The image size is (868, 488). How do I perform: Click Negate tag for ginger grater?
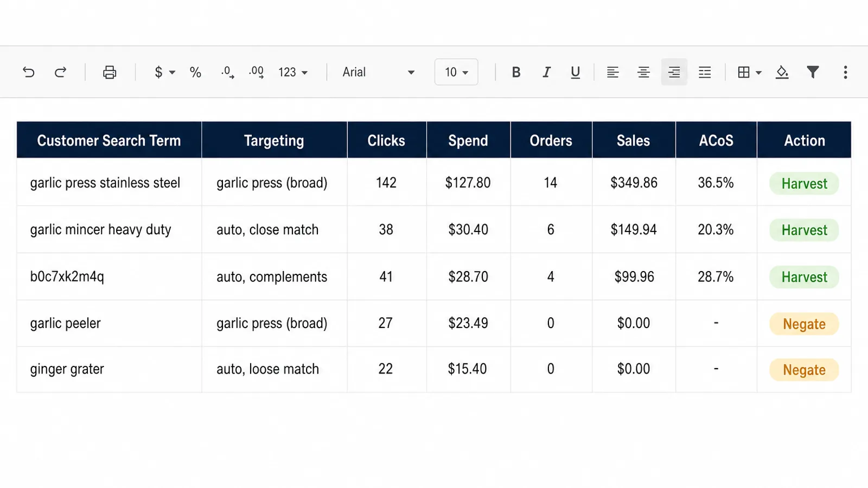[804, 370]
